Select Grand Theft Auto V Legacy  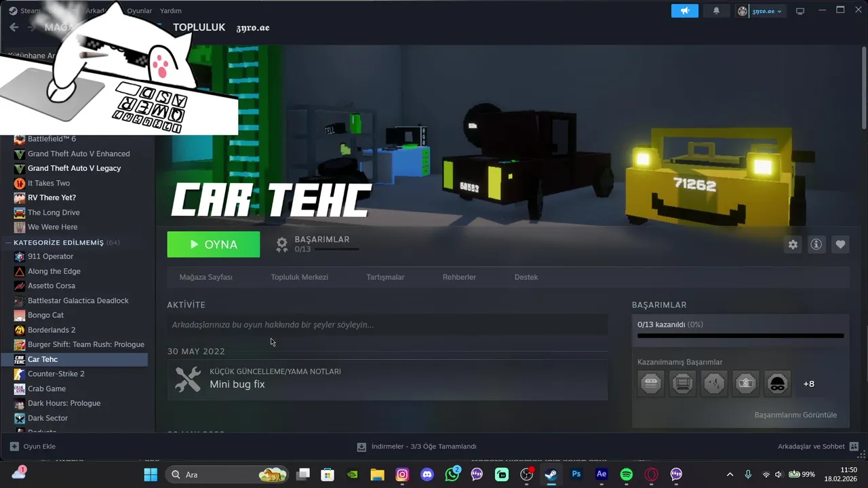tap(74, 168)
